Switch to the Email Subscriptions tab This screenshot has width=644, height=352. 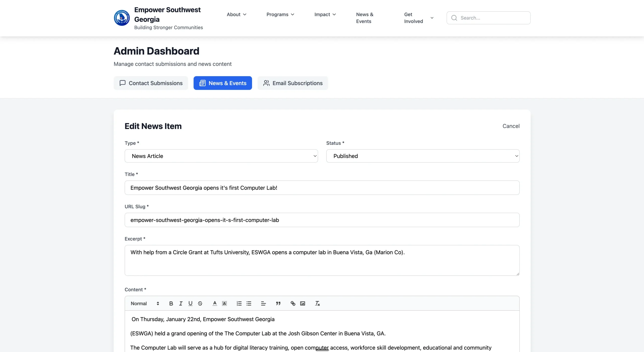point(293,83)
